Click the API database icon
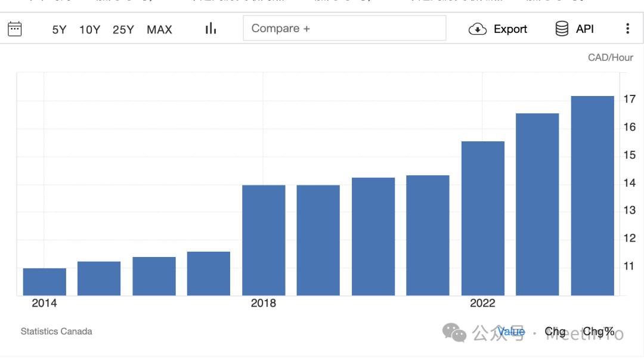This screenshot has width=644, height=359. click(x=562, y=29)
